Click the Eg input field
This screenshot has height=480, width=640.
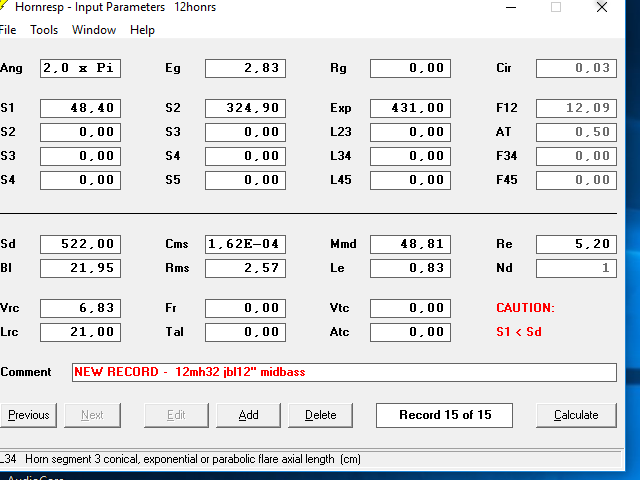coord(245,68)
